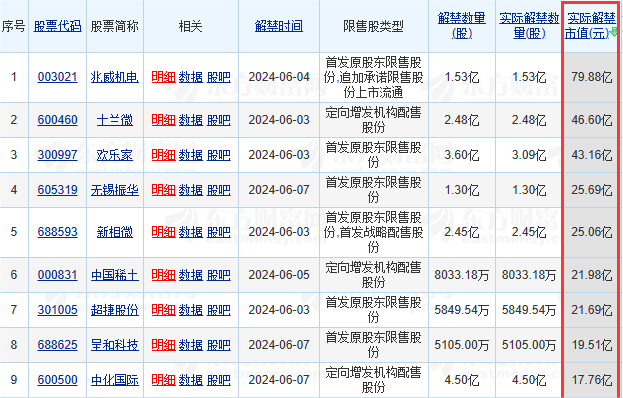Open 数据 link for 士兰微 row
623x398 pixels.
pyautogui.click(x=191, y=120)
